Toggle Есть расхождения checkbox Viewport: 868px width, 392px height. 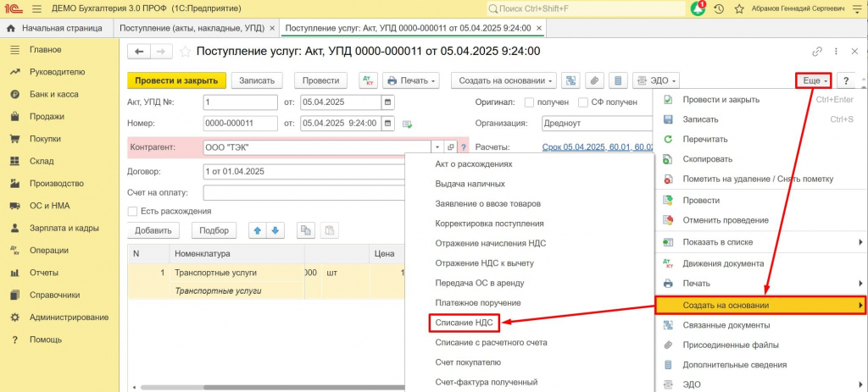pos(132,211)
